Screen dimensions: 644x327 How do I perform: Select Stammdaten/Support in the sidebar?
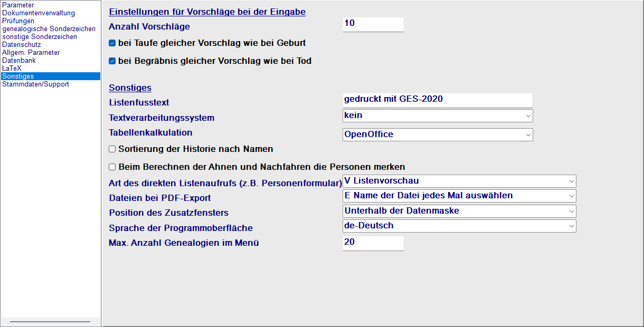coord(35,84)
